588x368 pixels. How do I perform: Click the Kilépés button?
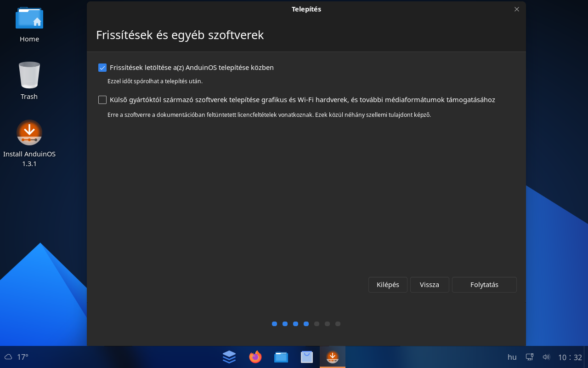[x=388, y=285]
